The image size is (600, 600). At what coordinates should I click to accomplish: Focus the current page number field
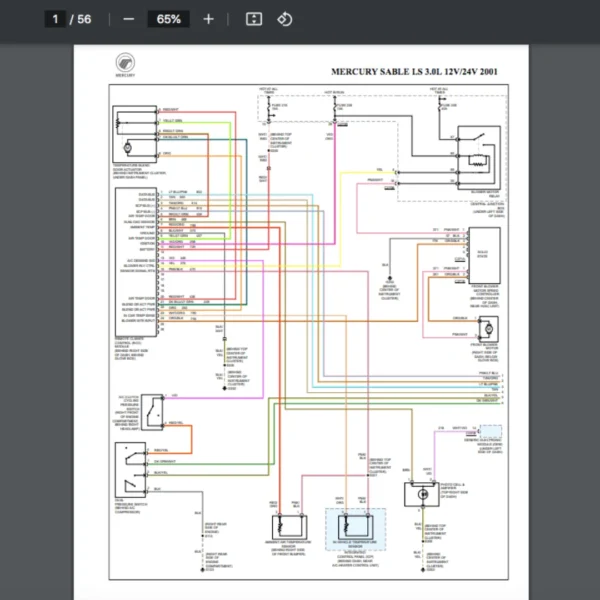pyautogui.click(x=56, y=19)
